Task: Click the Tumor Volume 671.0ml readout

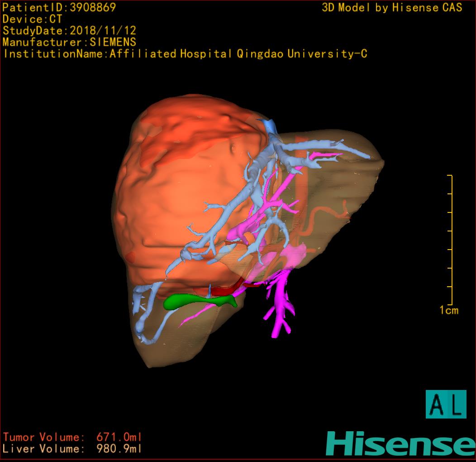Action: coord(72,438)
